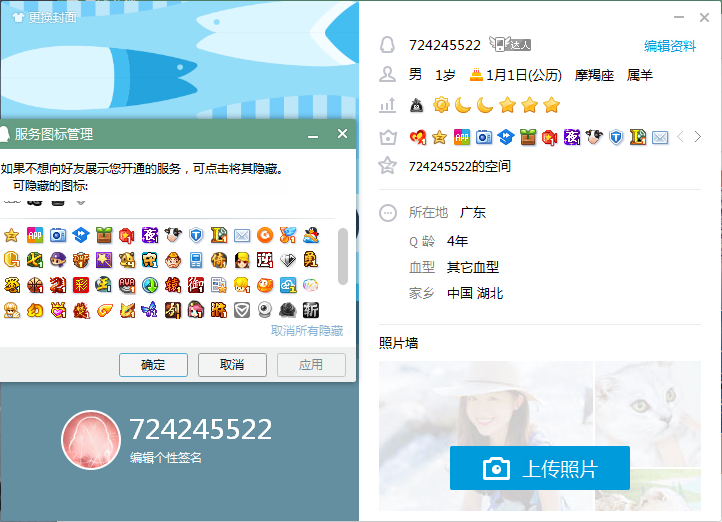This screenshot has height=522, width=722.
Task: Click the red 彩 lottery icon
Action: pyautogui.click(x=81, y=285)
